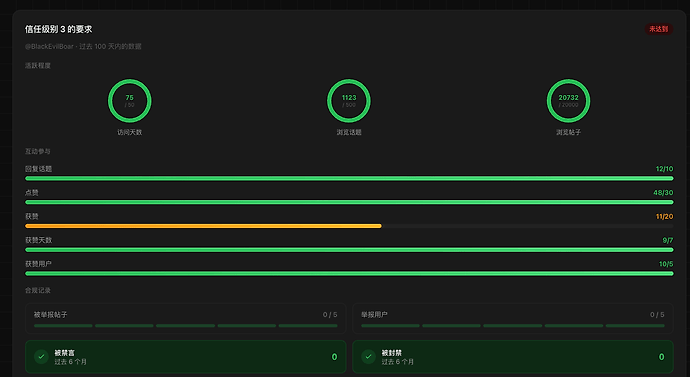Click the 0 / 5 count in 举报用户

[657, 315]
